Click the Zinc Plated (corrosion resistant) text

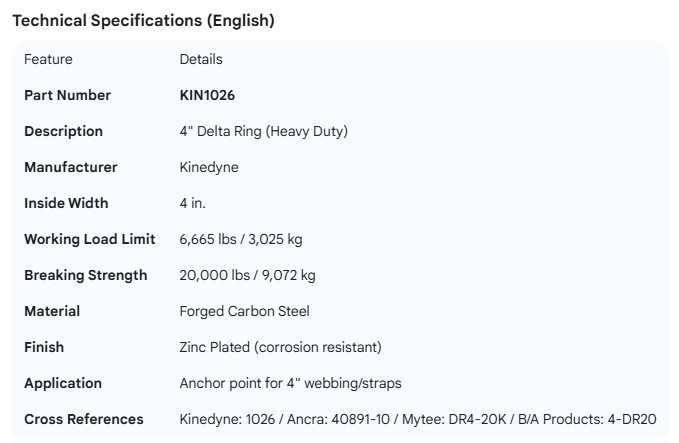tap(280, 347)
